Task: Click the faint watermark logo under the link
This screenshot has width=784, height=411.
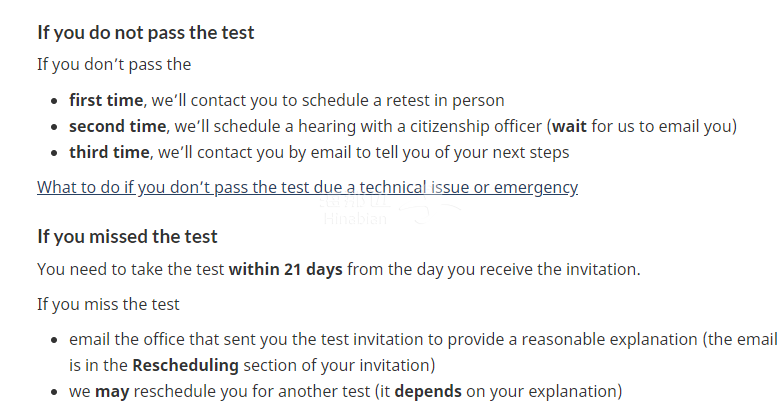Action: [355, 209]
